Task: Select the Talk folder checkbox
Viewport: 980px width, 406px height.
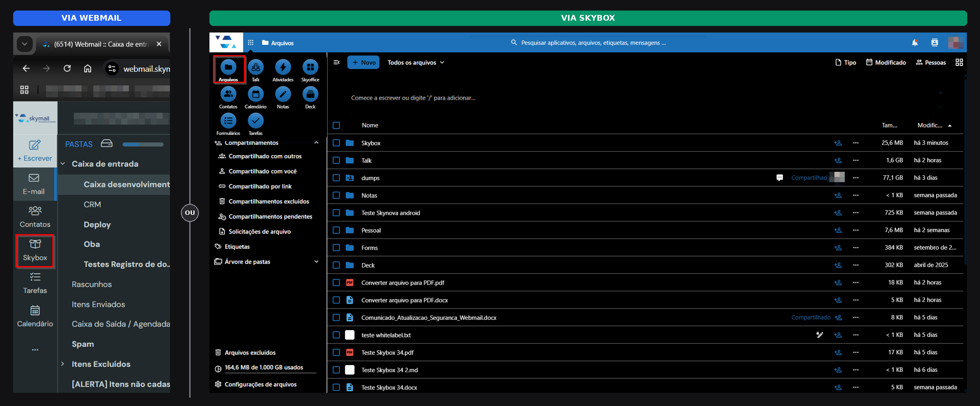Action: point(336,160)
